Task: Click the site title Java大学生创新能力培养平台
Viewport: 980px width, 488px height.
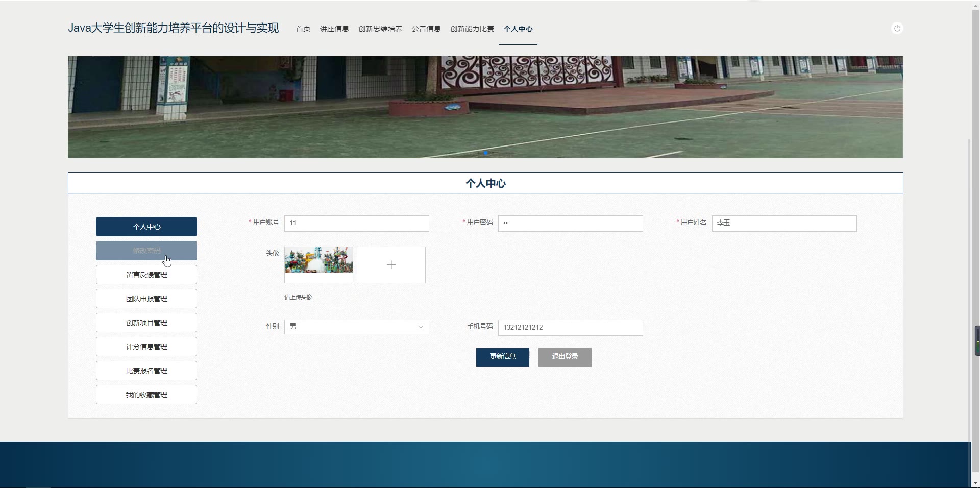Action: tap(174, 28)
